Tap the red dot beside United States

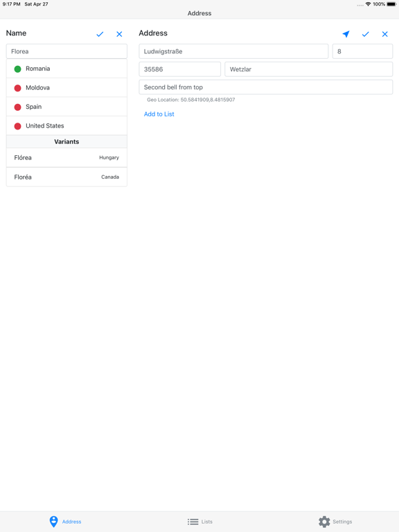coord(17,126)
